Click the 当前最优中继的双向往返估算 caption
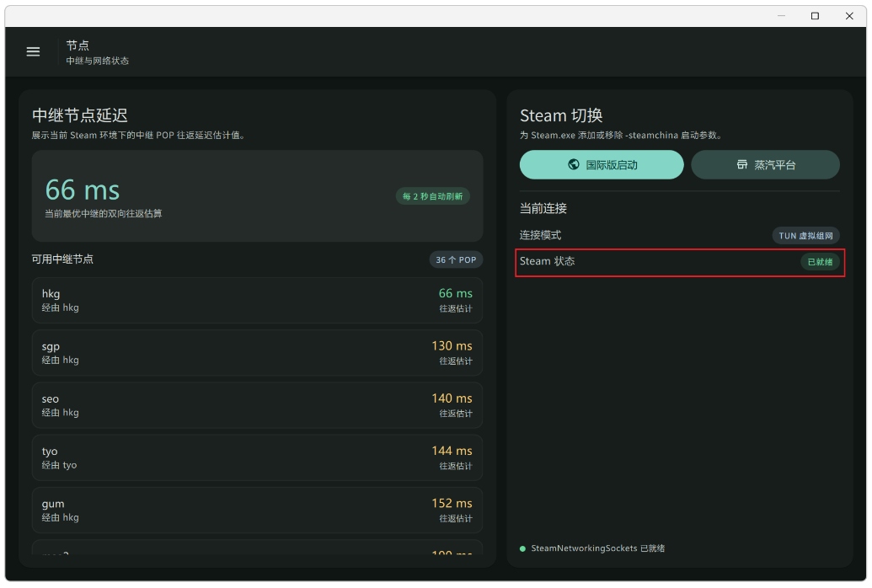 point(104,214)
